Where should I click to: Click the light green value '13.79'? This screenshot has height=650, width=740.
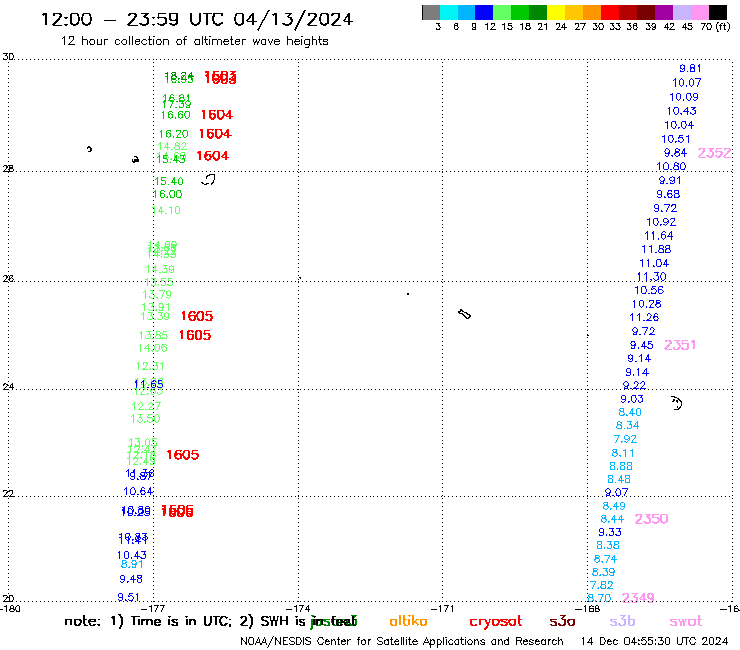click(157, 295)
